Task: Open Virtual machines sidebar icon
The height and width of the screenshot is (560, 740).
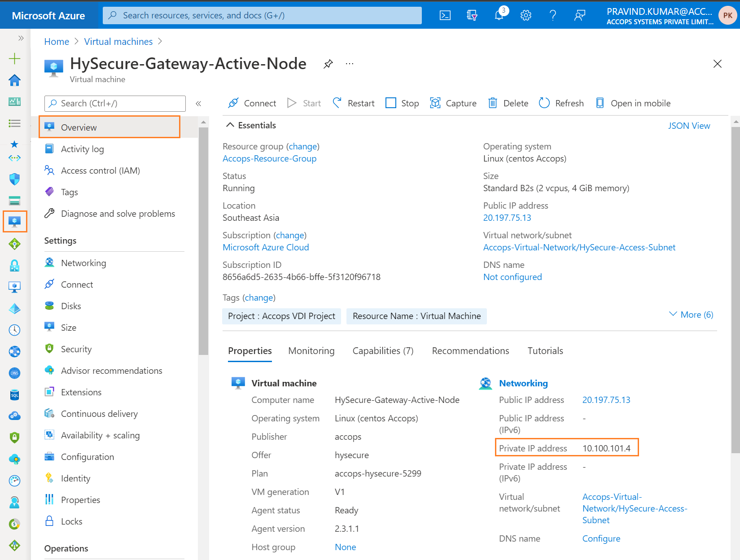Action: 15,222
